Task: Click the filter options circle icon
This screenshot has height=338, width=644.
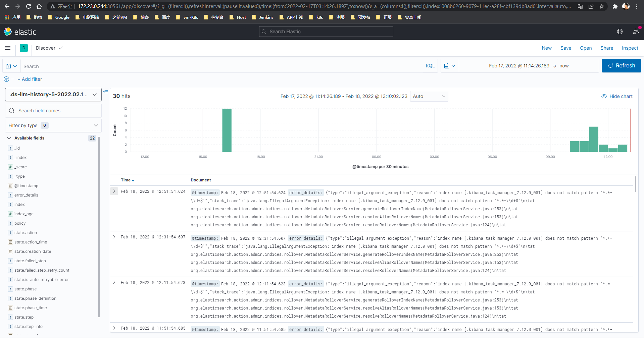Action: (x=6, y=79)
